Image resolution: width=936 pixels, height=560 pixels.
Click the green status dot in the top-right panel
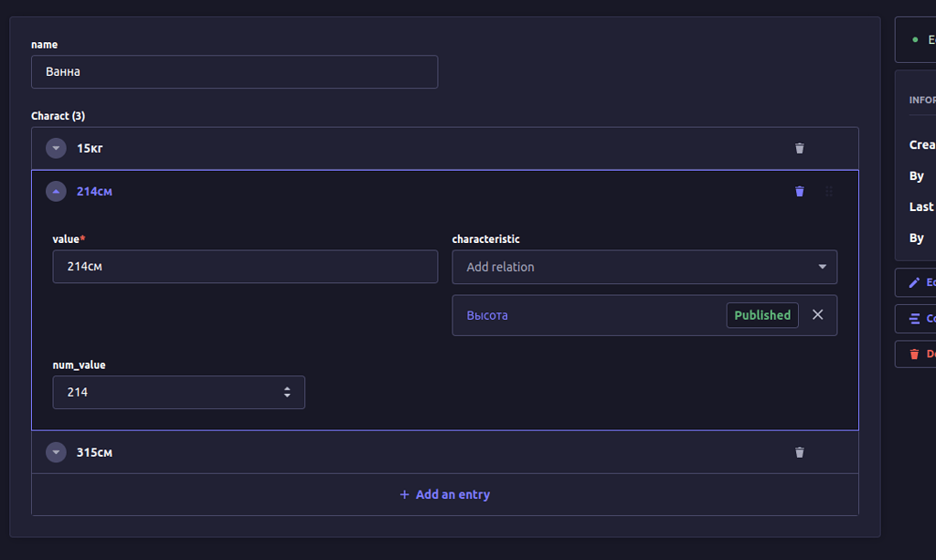[x=917, y=39]
